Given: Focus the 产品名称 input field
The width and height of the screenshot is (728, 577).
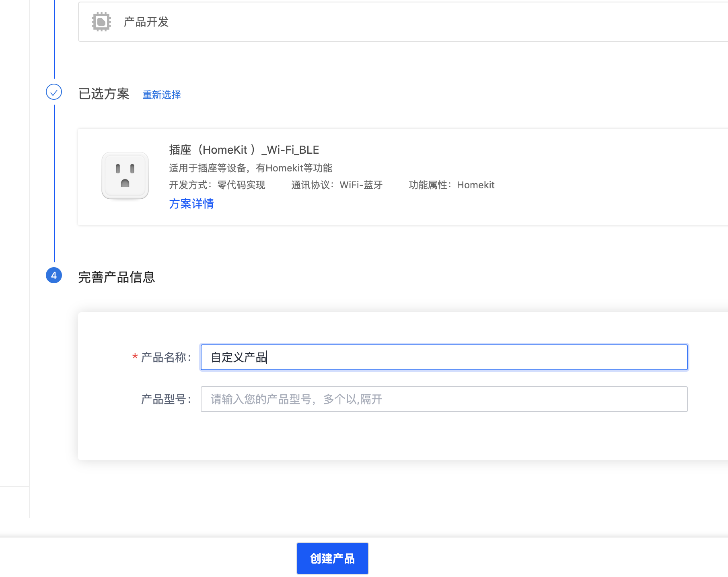Looking at the screenshot, I should pos(444,357).
